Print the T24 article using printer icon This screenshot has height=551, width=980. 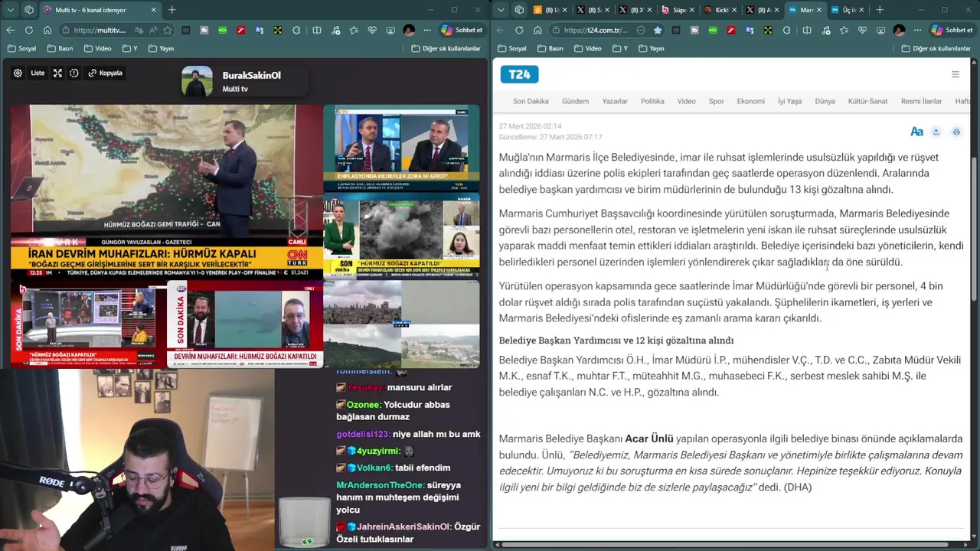point(956,132)
